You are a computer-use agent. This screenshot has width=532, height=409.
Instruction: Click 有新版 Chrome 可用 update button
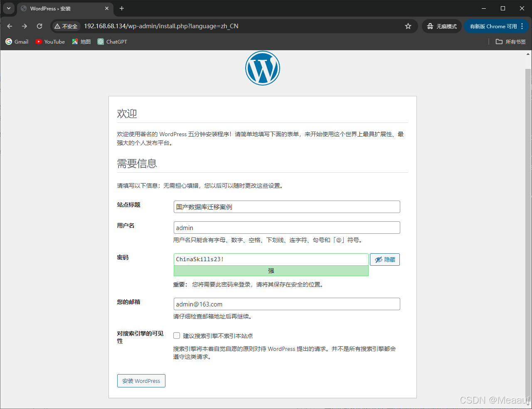(x=493, y=26)
